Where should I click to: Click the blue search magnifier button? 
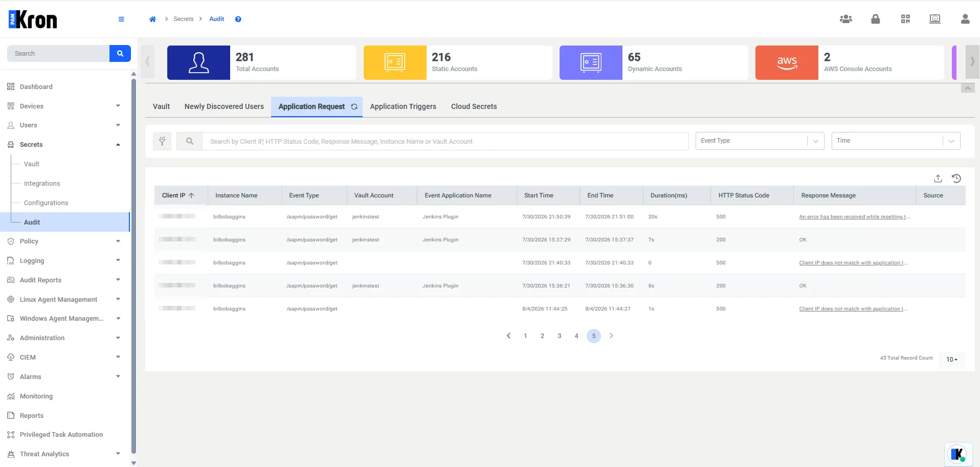coord(120,53)
